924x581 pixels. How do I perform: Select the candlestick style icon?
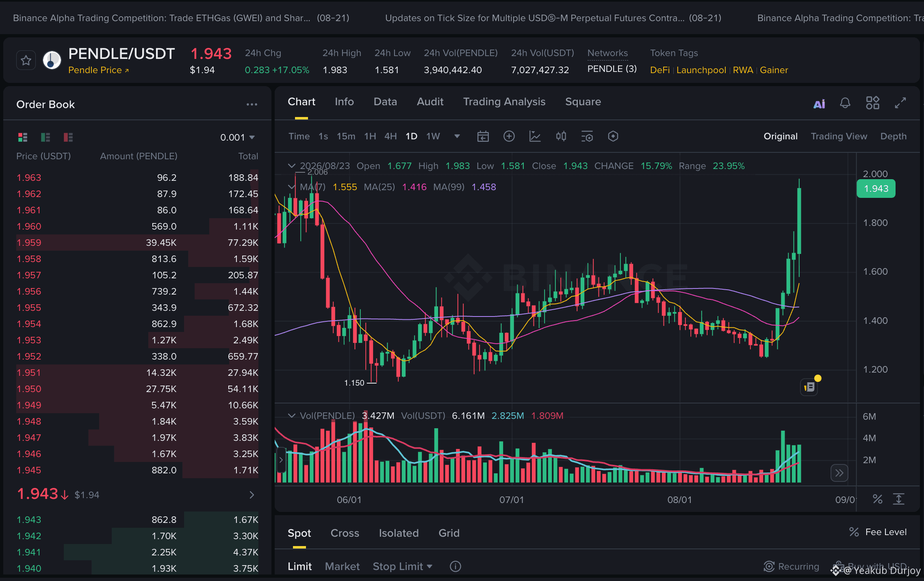coord(561,136)
